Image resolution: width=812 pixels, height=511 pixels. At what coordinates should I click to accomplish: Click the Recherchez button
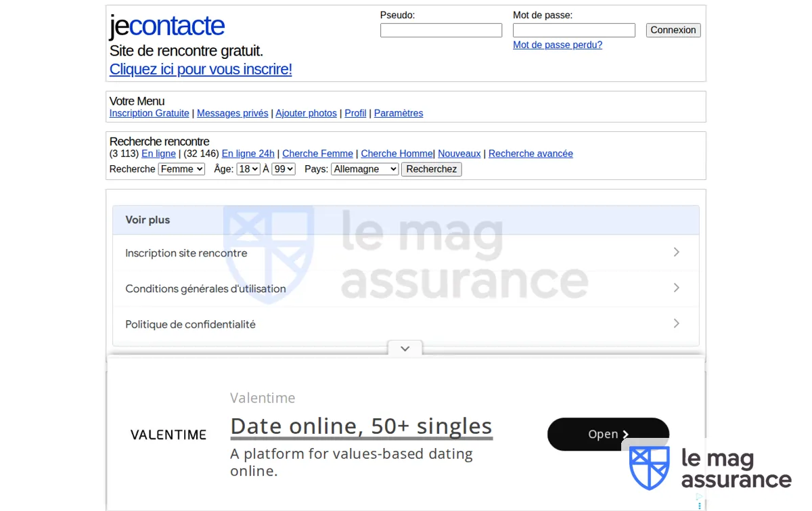click(432, 169)
